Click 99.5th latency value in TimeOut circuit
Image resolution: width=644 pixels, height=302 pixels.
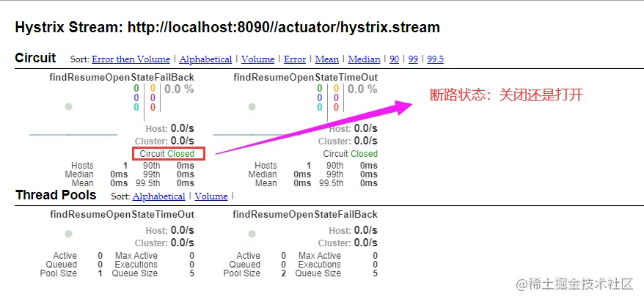[368, 183]
